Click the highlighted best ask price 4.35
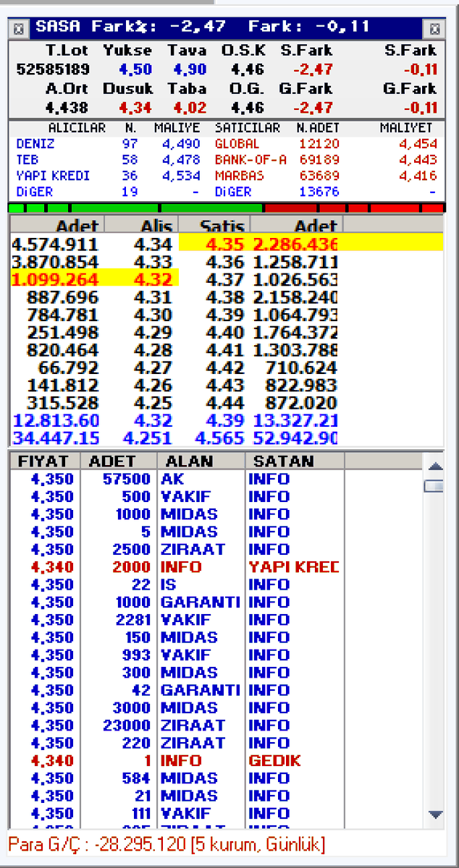 click(225, 244)
